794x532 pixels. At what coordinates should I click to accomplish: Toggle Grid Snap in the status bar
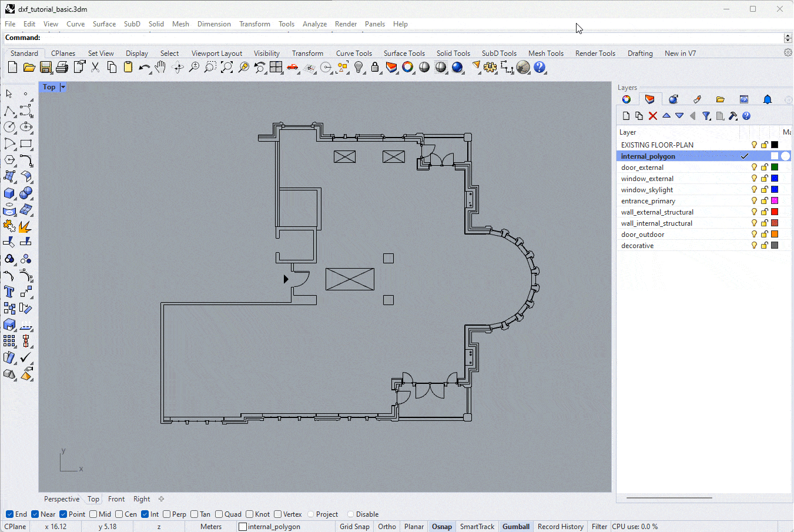coord(354,527)
